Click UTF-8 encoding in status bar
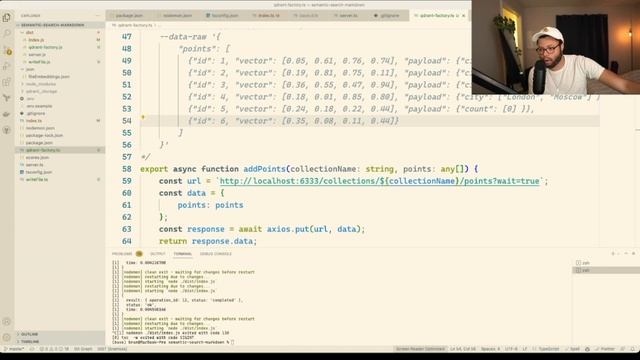 pos(511,349)
